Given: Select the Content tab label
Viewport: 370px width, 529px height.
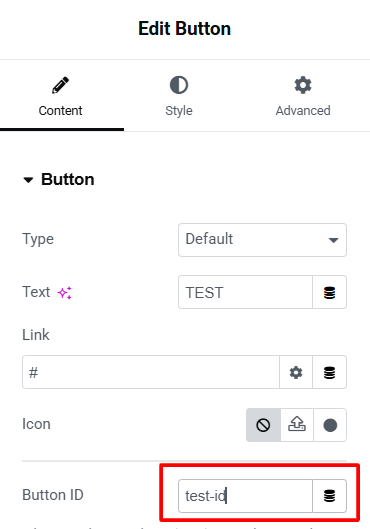Looking at the screenshot, I should click(60, 111).
